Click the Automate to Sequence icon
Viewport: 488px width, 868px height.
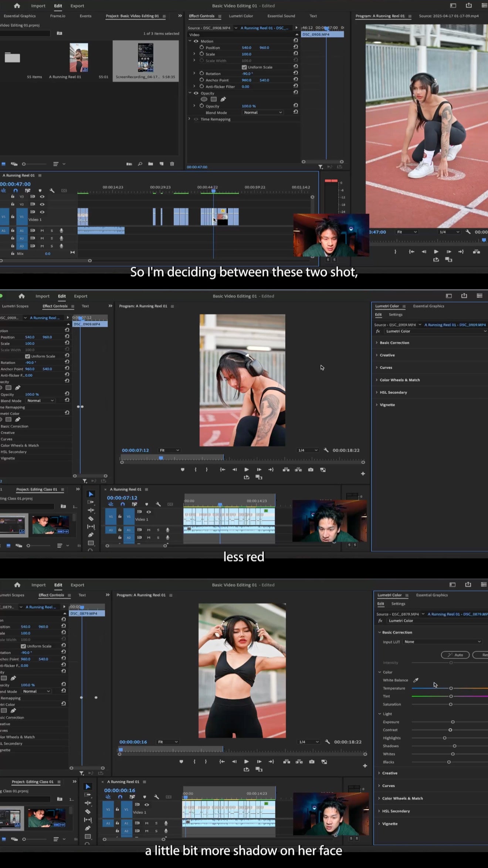tap(129, 164)
